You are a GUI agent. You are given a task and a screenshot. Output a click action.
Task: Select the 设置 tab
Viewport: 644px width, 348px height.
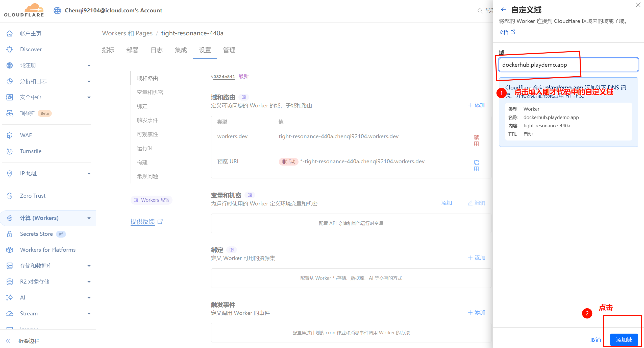tap(205, 50)
